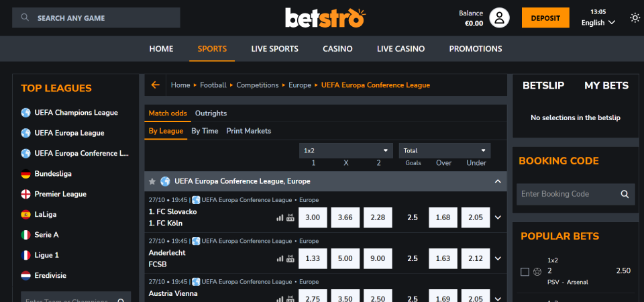
Task: Switch to the Outrights tab
Action: (x=211, y=113)
